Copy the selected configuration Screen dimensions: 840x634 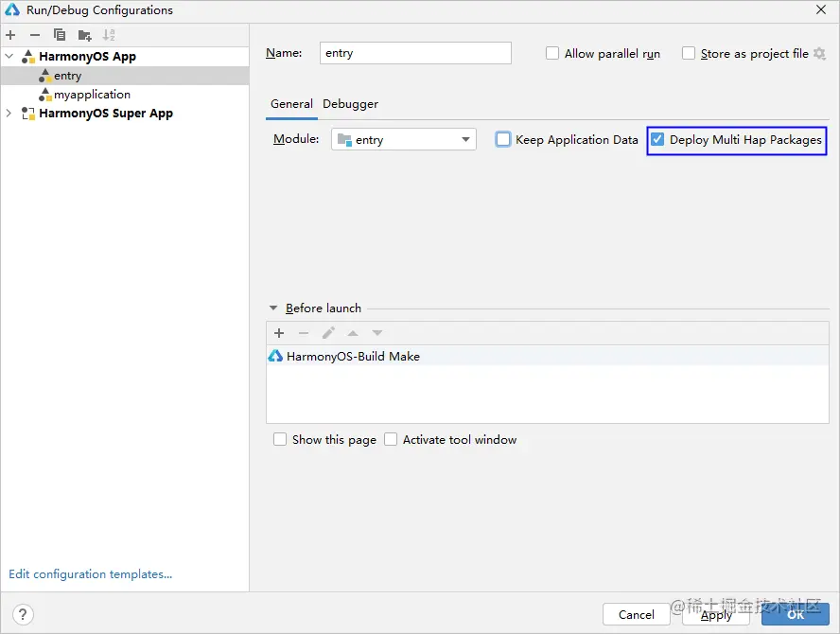click(60, 35)
